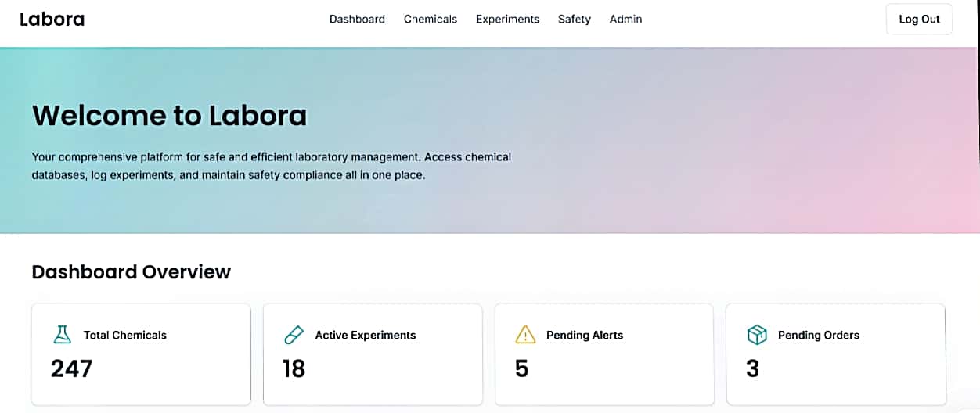Image resolution: width=980 pixels, height=413 pixels.
Task: Navigate to the Safety page
Action: [x=575, y=20]
